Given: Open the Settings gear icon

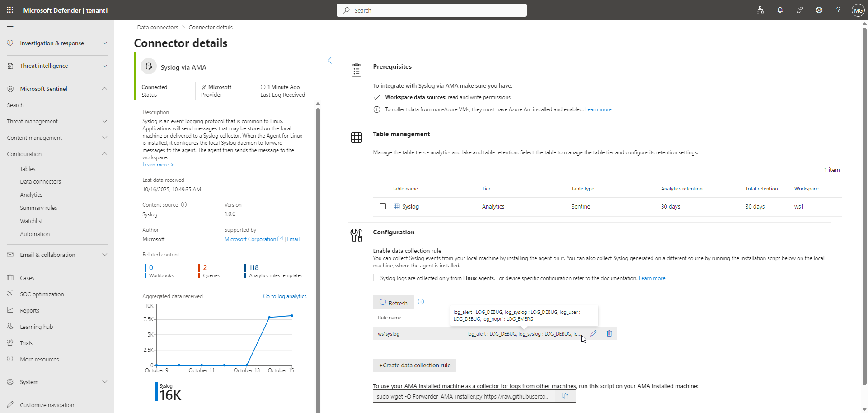Looking at the screenshot, I should point(819,10).
